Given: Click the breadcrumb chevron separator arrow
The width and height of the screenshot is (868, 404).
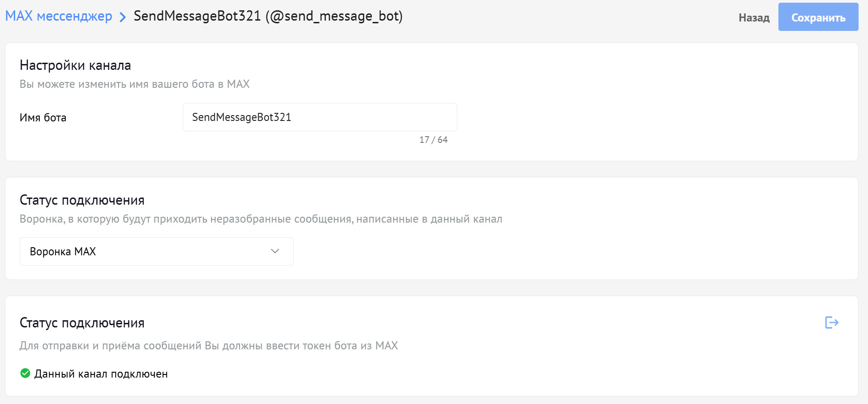Looking at the screenshot, I should 123,17.
